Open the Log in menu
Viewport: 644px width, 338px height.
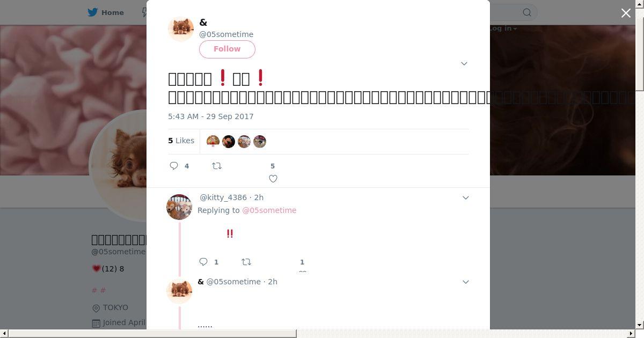[x=502, y=28]
